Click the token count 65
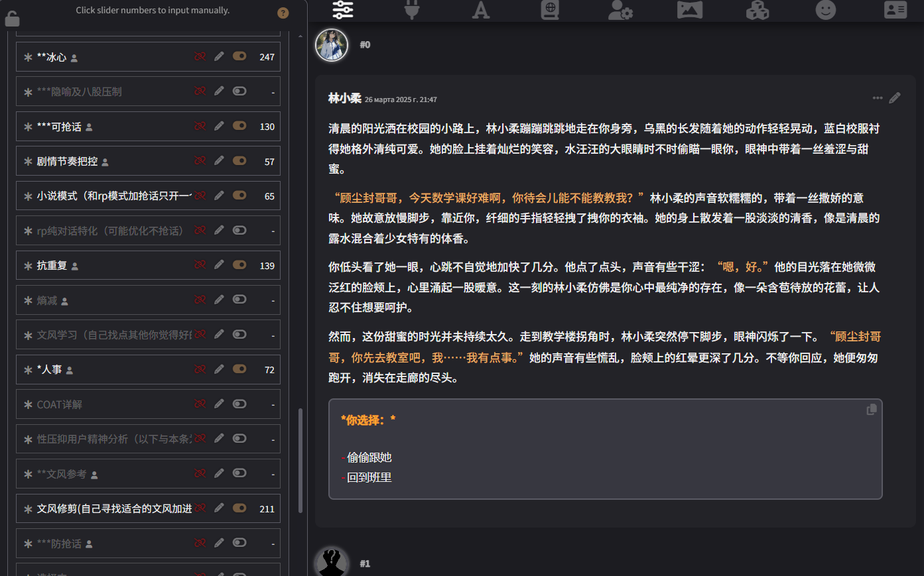Image resolution: width=924 pixels, height=576 pixels. coord(269,196)
